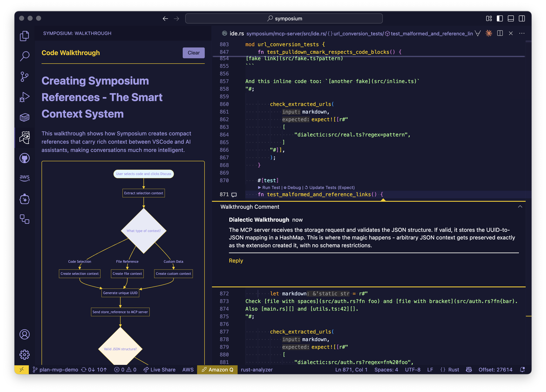Clear the Code Walkthrough panel

click(x=194, y=53)
